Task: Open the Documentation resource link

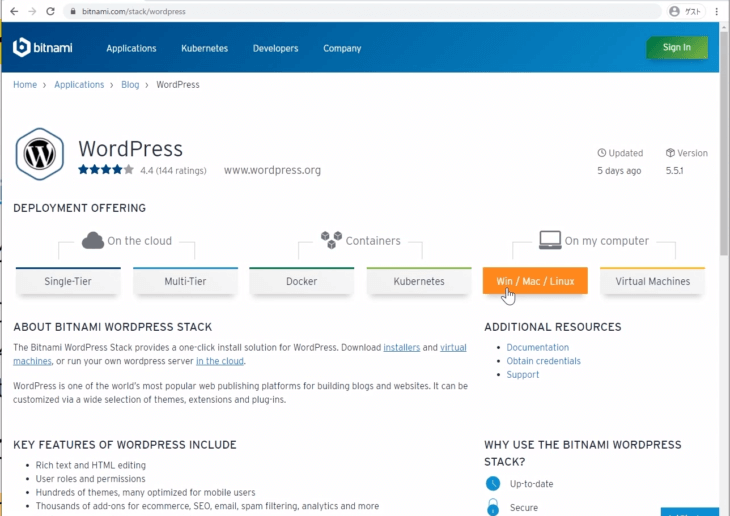Action: point(538,347)
